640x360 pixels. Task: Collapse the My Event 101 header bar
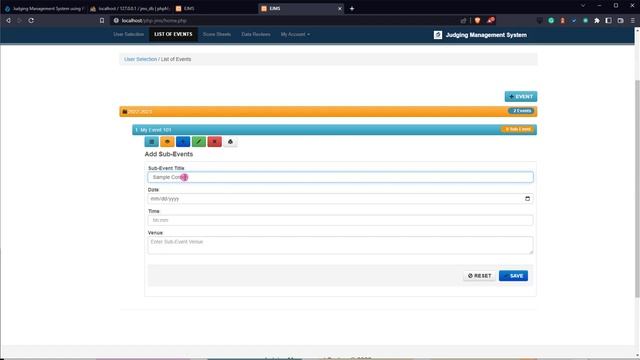coord(334,130)
